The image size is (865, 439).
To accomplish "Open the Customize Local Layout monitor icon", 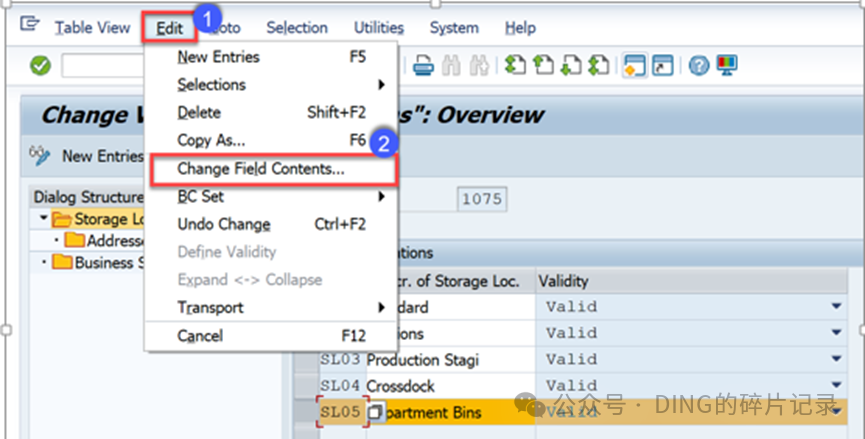I will click(x=727, y=65).
